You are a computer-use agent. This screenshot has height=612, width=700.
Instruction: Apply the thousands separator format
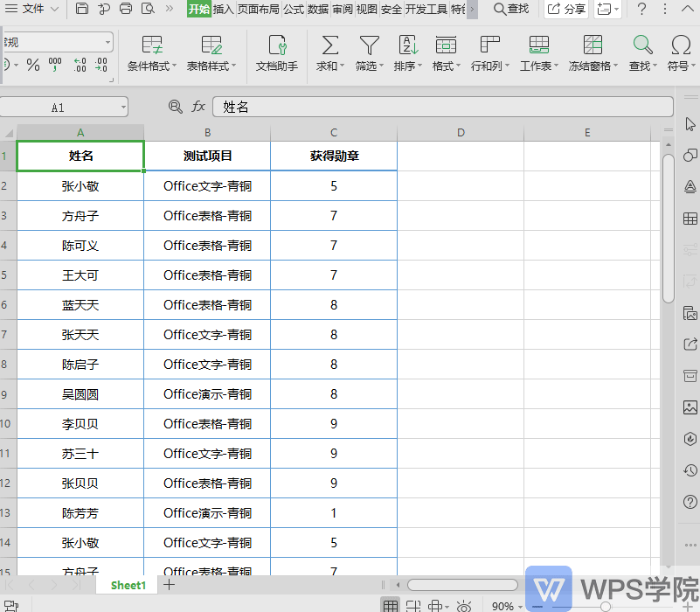click(x=55, y=65)
